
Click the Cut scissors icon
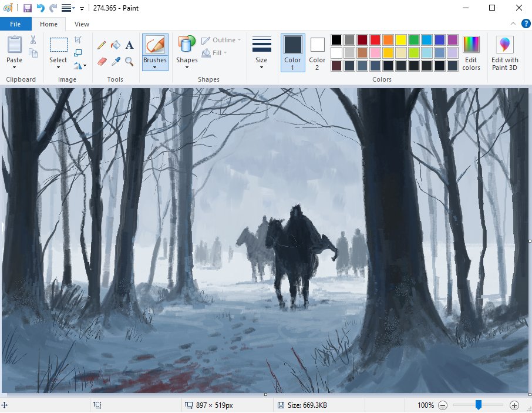(33, 40)
